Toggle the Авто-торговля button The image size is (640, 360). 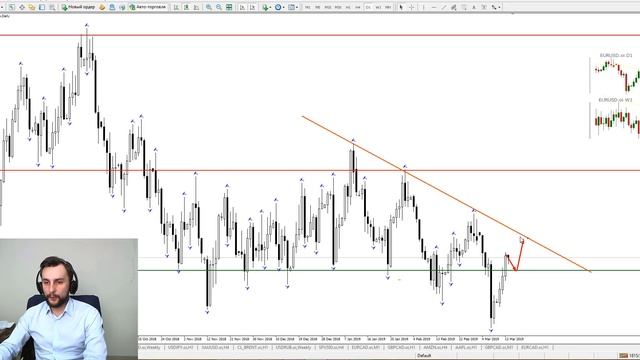148,7
